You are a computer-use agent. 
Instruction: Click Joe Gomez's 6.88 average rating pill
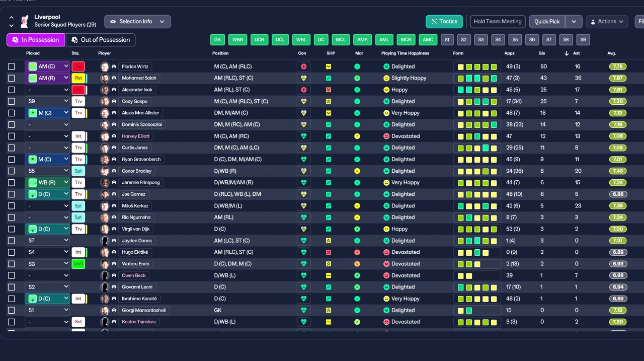coord(618,194)
